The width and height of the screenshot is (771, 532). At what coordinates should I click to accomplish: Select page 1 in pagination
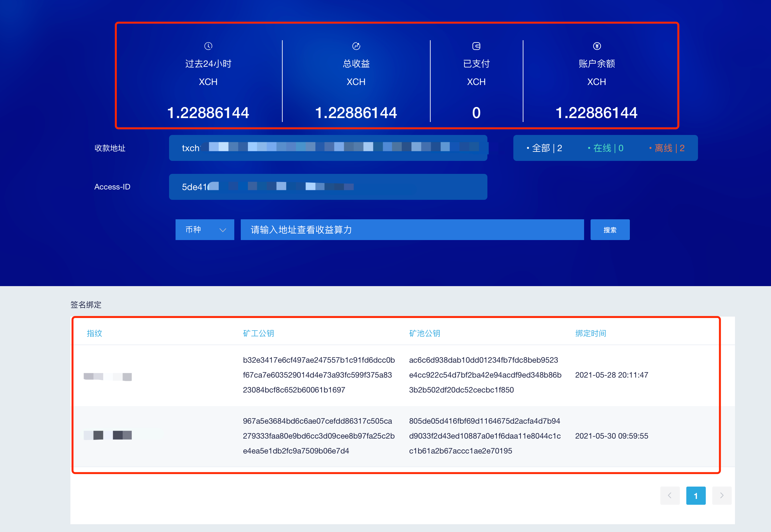[x=696, y=495]
